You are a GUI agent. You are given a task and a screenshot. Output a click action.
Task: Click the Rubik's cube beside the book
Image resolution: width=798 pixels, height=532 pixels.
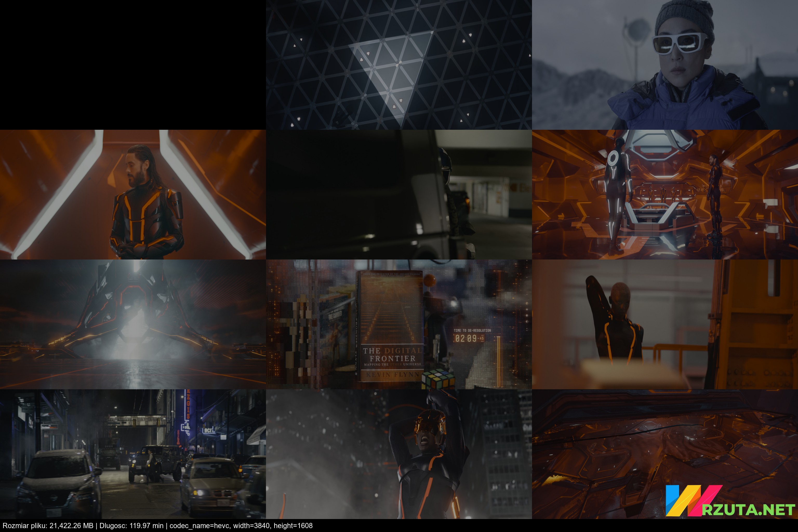[438, 379]
